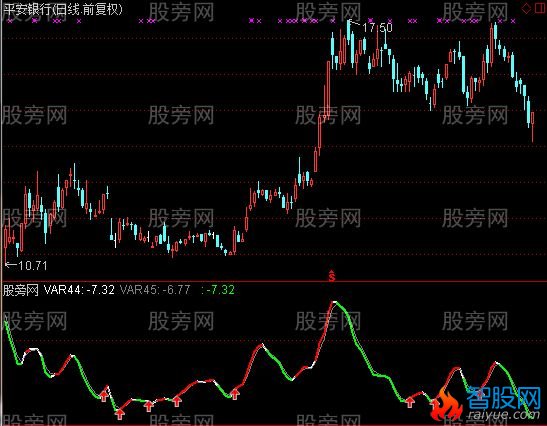Viewport: 547px width, 426px height.
Task: Click the red split-window square icon
Action: (x=540, y=8)
